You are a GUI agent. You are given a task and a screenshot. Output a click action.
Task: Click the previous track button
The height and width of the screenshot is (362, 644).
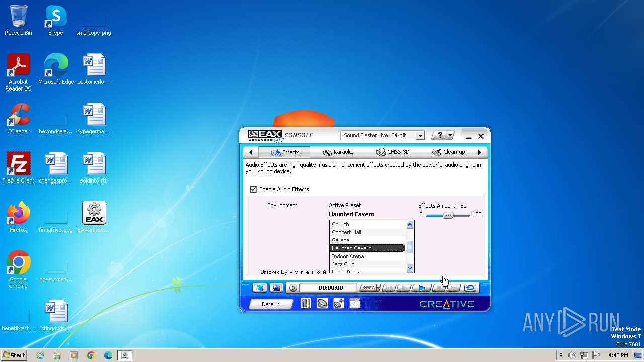389,288
